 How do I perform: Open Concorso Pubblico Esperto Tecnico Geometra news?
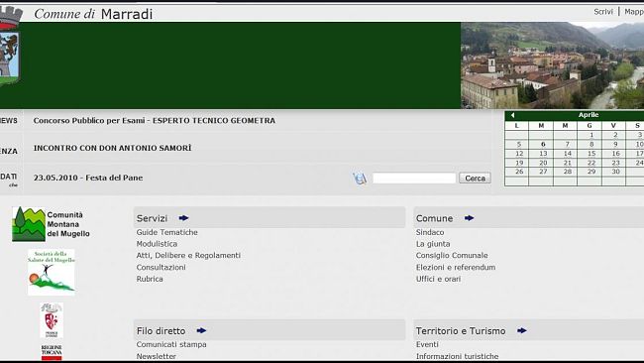point(155,120)
